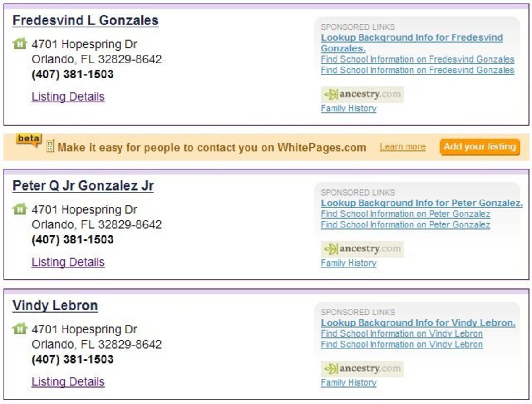Click the home icon beside Fredesvind's address
Screen dimensions: 532x404
coord(20,44)
